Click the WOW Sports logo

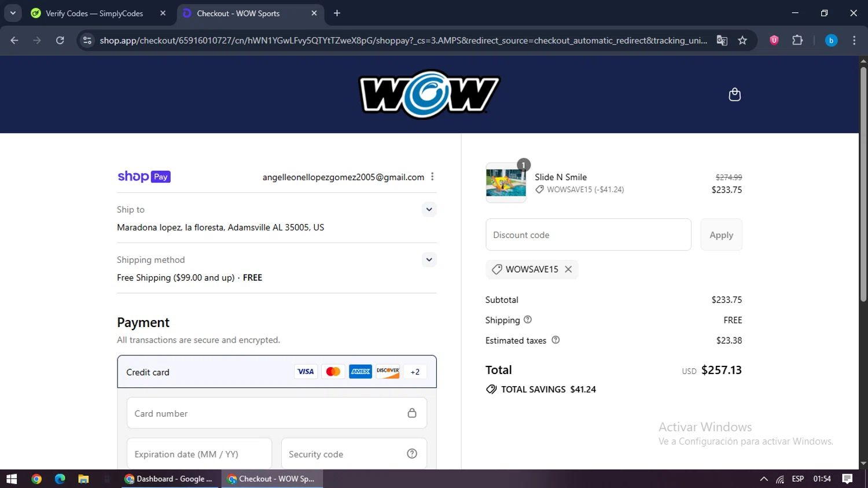[x=429, y=94]
